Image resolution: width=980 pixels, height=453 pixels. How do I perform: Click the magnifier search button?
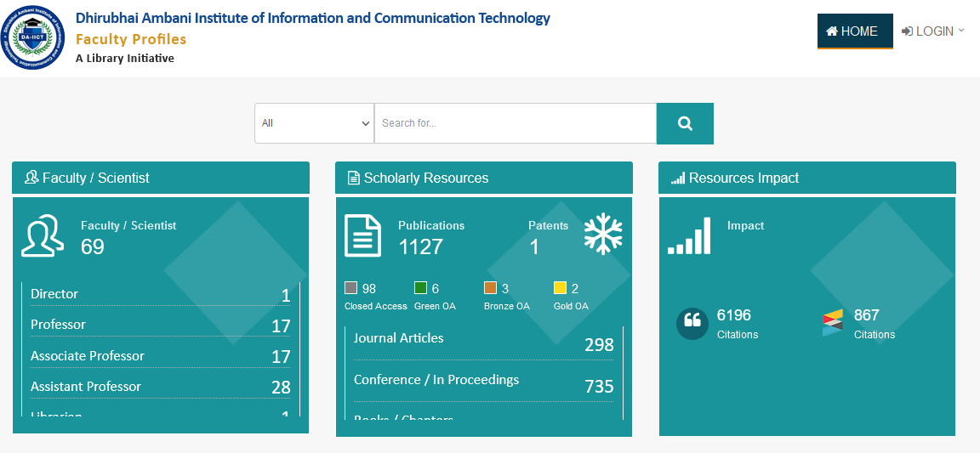point(685,124)
